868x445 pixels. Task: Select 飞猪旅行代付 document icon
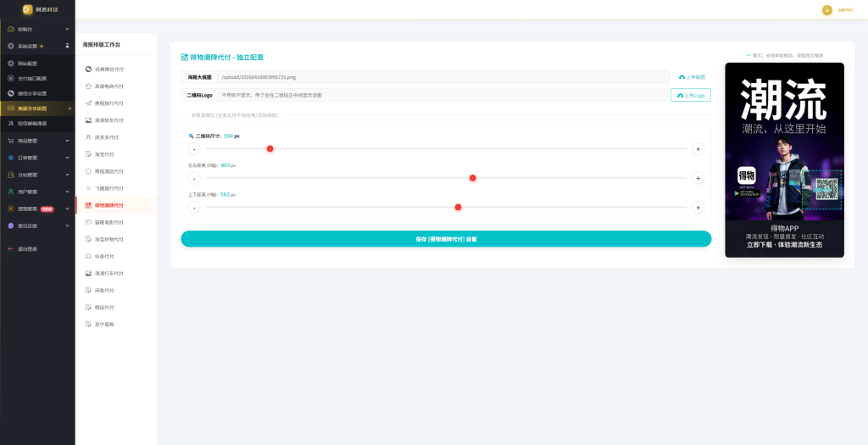click(88, 188)
